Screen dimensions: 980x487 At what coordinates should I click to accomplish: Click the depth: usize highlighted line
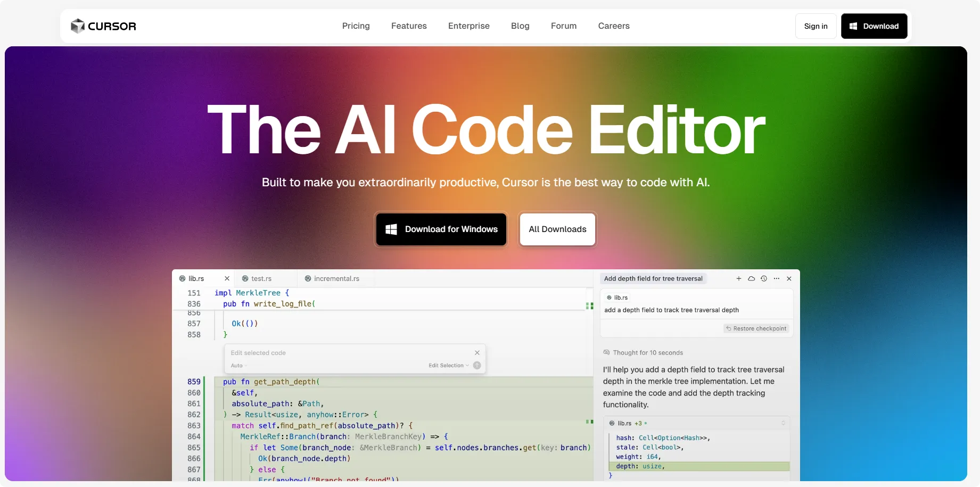(698, 466)
